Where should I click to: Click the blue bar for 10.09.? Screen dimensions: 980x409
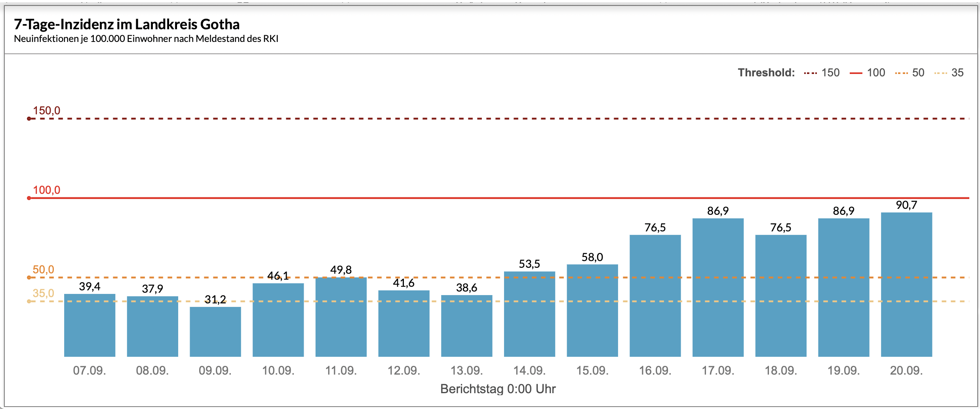[x=278, y=320]
